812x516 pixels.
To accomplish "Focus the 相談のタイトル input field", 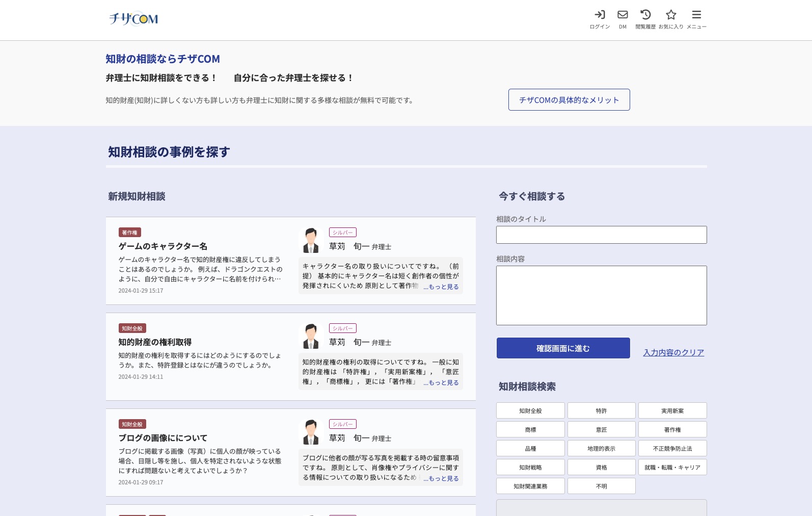I will coord(602,235).
